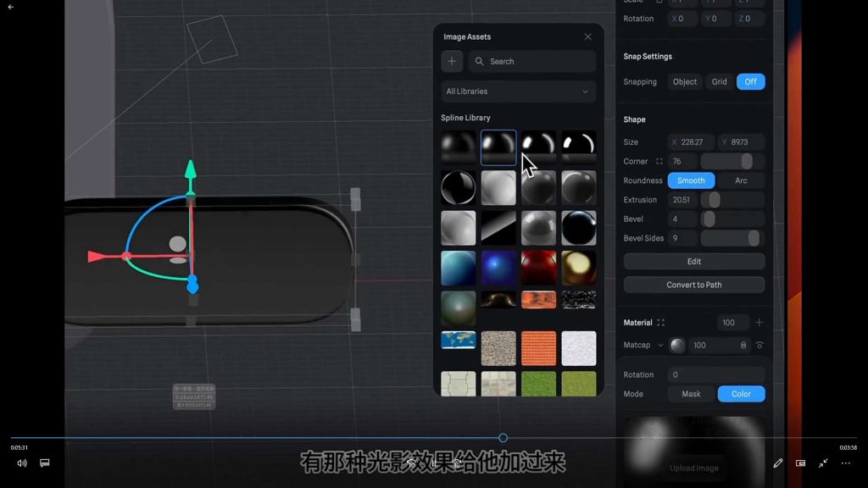Switch Mode from Color to Mask

[691, 394]
